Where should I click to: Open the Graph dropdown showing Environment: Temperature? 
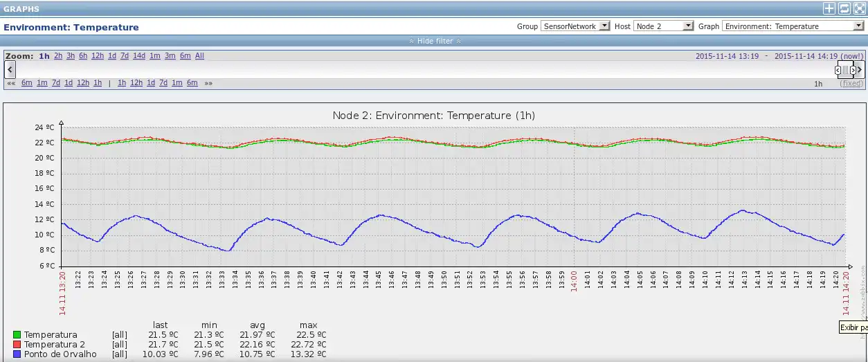pos(793,26)
